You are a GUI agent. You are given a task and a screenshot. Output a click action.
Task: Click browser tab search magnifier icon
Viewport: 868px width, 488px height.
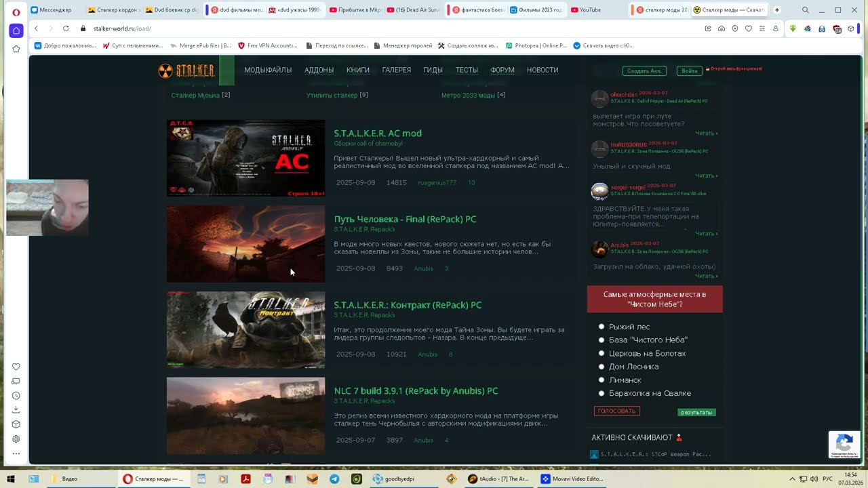pos(805,10)
